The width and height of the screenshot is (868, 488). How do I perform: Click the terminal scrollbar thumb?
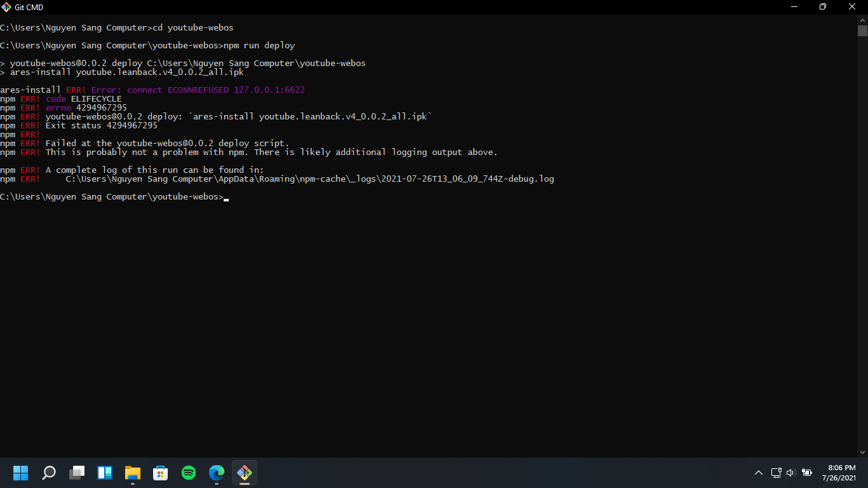pos(862,31)
